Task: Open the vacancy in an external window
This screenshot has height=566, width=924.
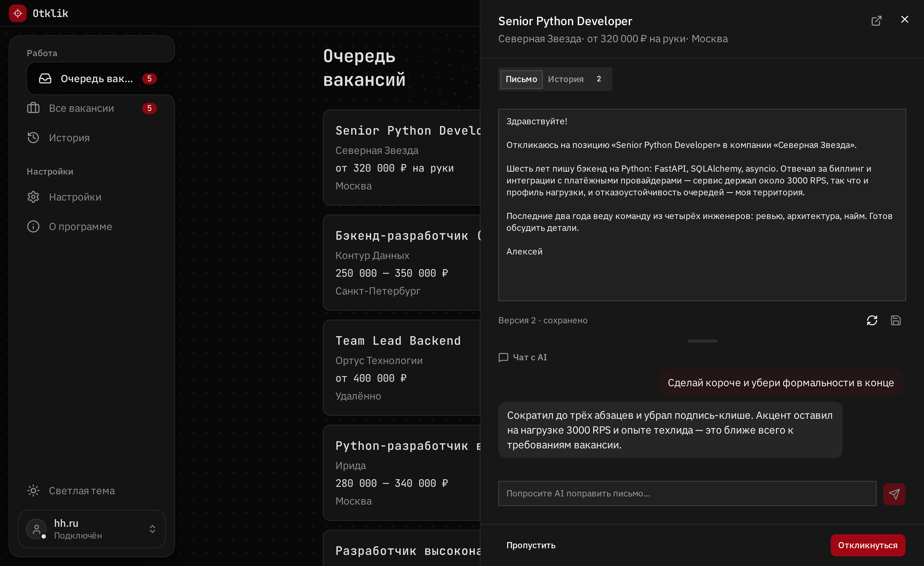Action: pos(876,21)
